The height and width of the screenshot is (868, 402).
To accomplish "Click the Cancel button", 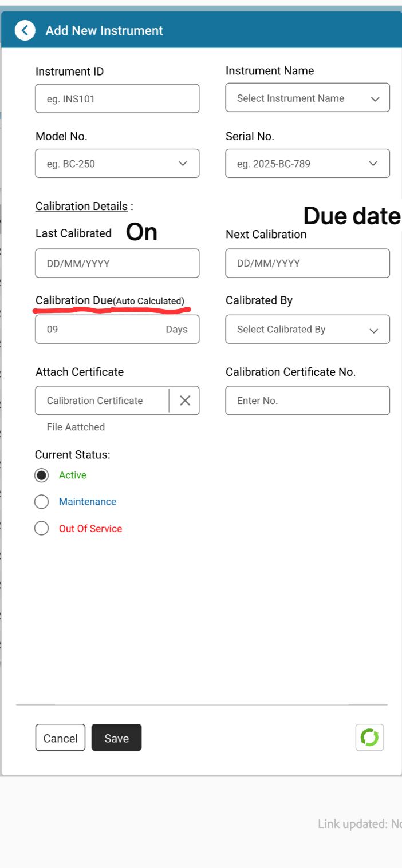I will click(x=60, y=738).
